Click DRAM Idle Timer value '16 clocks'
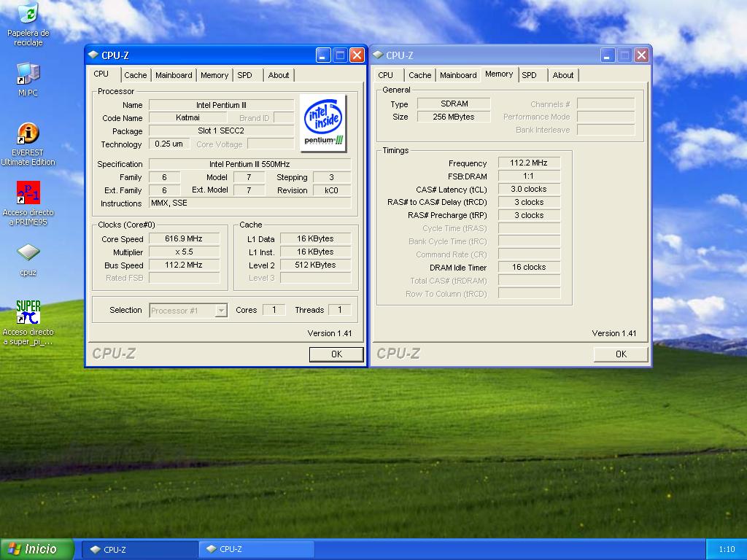 529,267
